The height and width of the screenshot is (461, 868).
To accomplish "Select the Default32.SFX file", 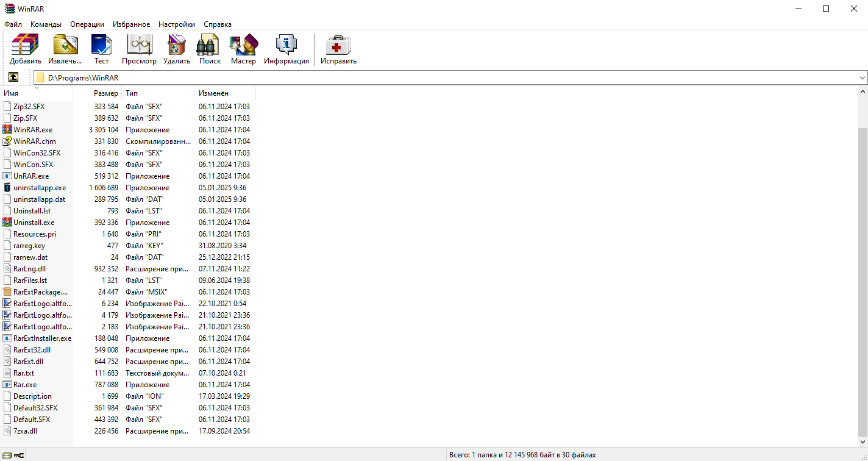I will [x=35, y=408].
